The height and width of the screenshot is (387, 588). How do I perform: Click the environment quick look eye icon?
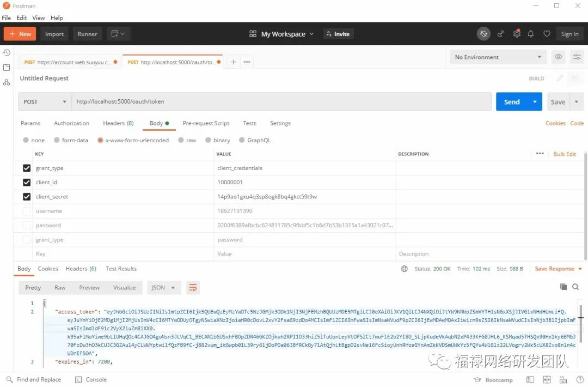tap(559, 57)
